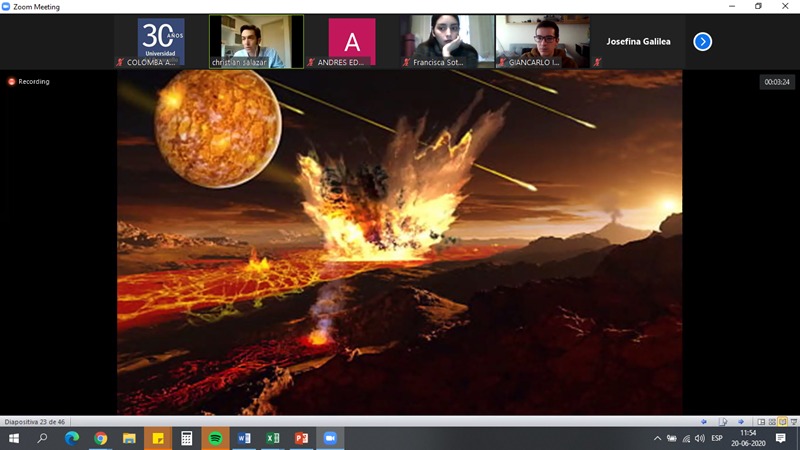
Task: Open Microsoft Edge from taskbar
Action: (x=72, y=438)
